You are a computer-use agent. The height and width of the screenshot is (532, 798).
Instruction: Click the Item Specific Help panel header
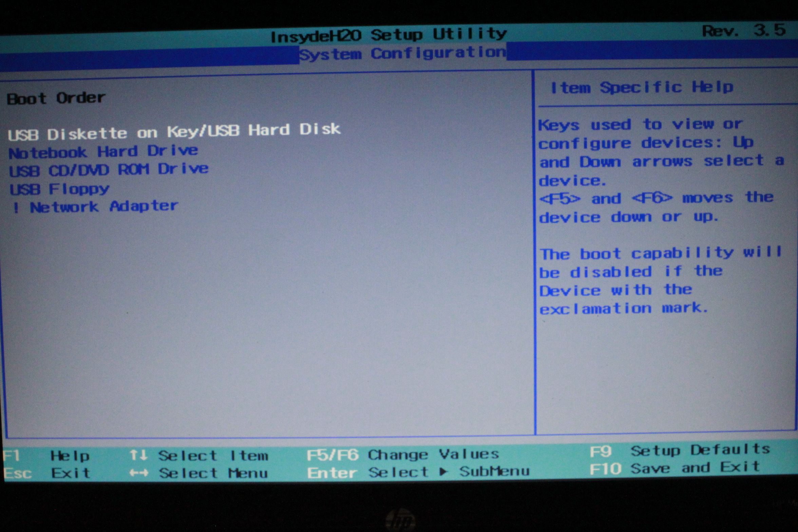pyautogui.click(x=643, y=88)
